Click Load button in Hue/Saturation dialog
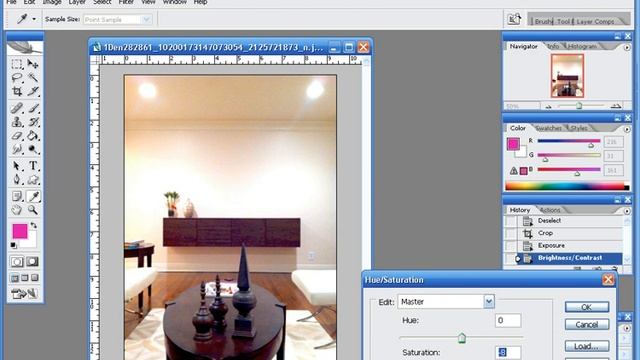 click(x=587, y=347)
